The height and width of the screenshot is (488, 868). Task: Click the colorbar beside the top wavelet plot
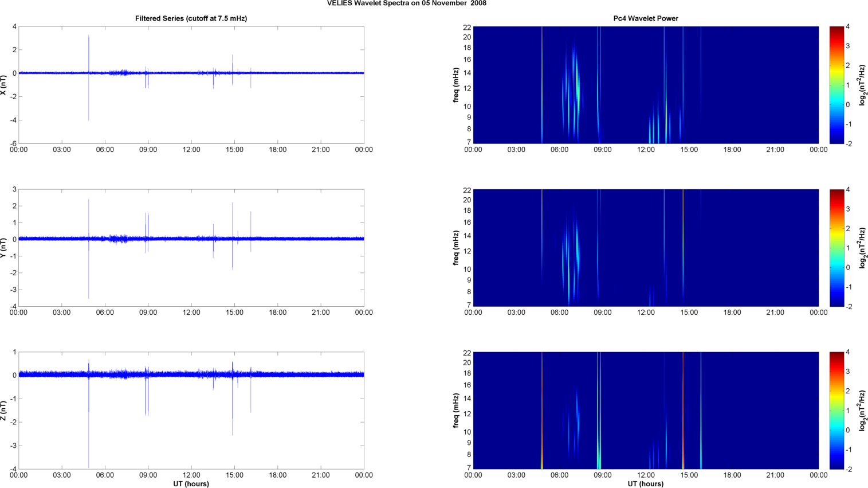(x=836, y=85)
